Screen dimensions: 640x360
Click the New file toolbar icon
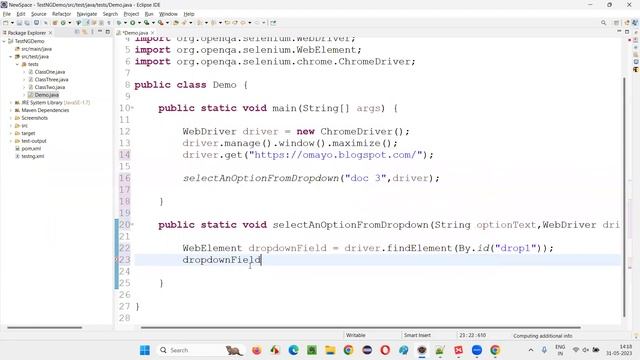[x=5, y=23]
